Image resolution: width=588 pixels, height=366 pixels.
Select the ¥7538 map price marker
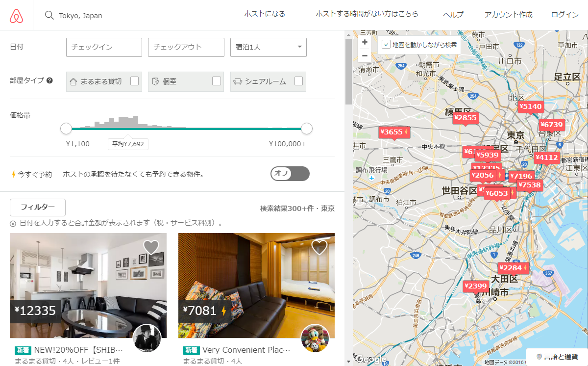[529, 185]
